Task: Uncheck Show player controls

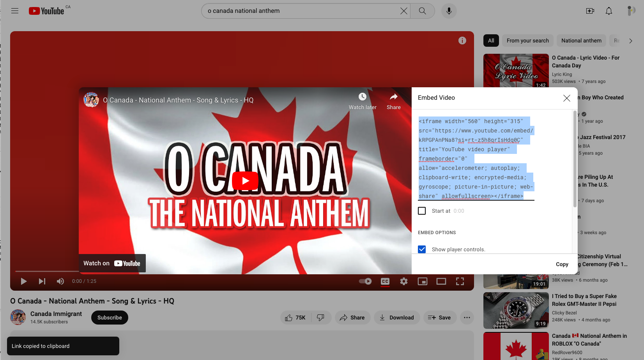Action: 422,249
